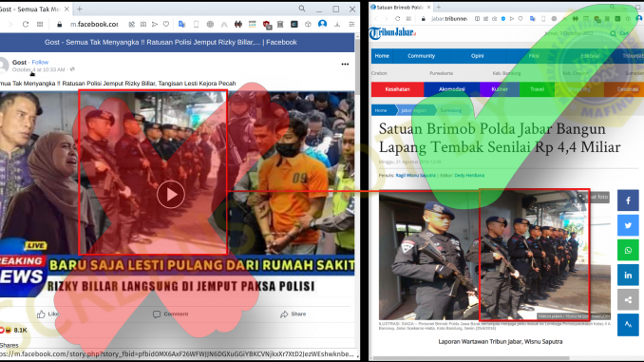Click the Facebook share icon on Tribun article
The width and height of the screenshot is (644, 362).
(628, 200)
